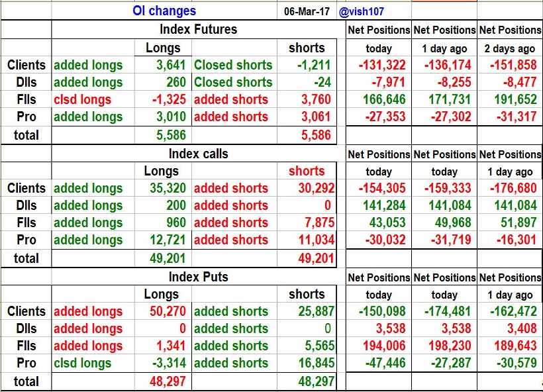The image size is (543, 392).
Task: Select Clients futures longs value 3,641
Action: (x=170, y=65)
